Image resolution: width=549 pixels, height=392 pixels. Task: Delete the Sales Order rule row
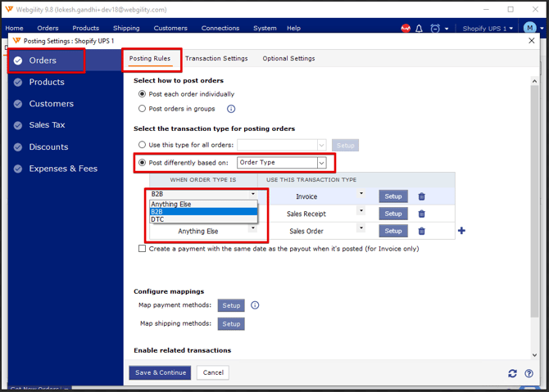tap(422, 232)
